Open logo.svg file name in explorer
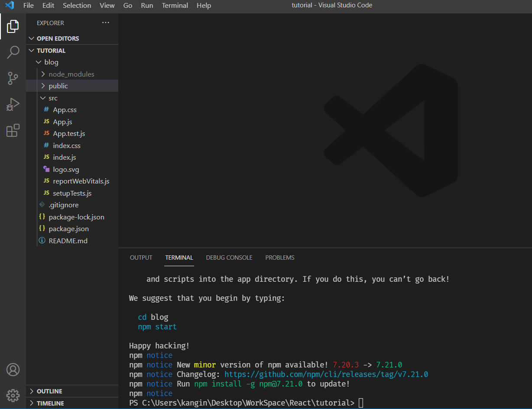Viewport: 532px width, 409px height. coord(66,170)
